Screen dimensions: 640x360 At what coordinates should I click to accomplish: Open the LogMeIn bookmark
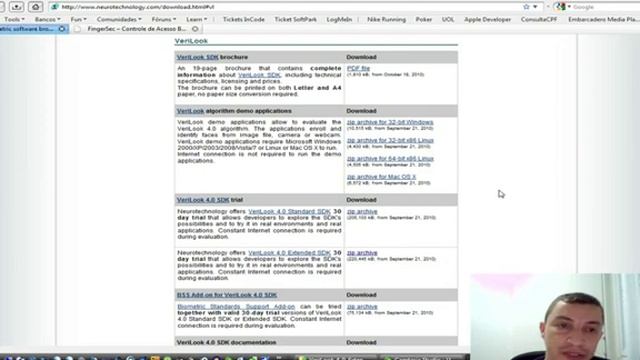[x=339, y=19]
